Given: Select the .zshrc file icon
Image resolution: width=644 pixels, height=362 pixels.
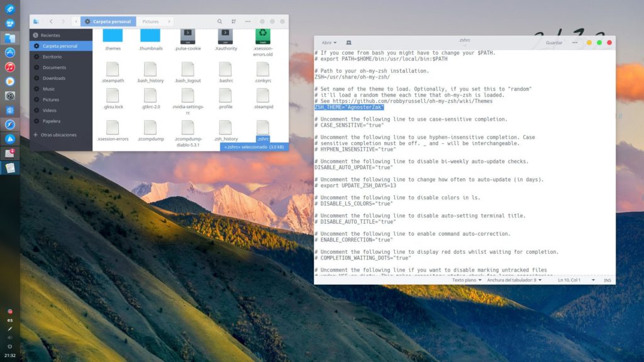Looking at the screenshot, I should point(263,127).
